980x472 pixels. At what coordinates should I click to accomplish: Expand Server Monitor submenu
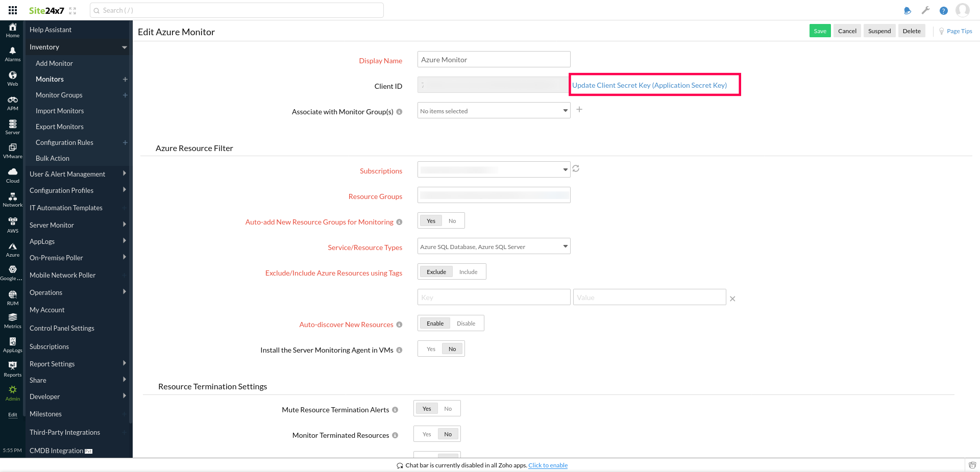(x=124, y=225)
